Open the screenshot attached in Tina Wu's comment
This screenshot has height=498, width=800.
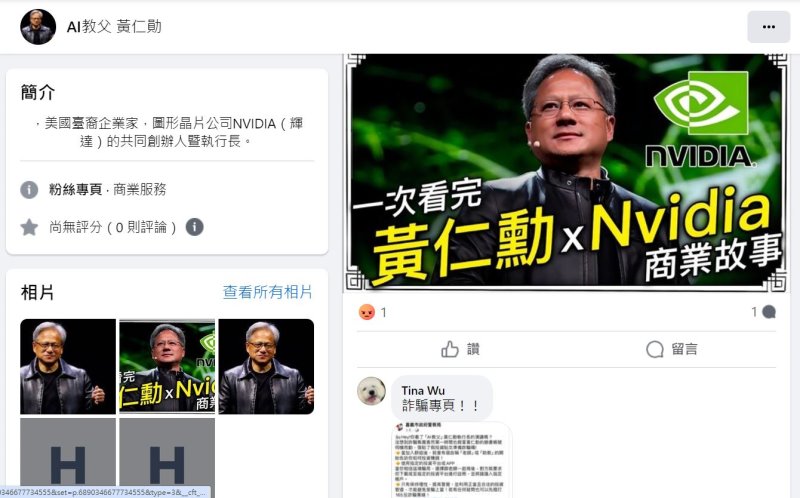pos(452,460)
